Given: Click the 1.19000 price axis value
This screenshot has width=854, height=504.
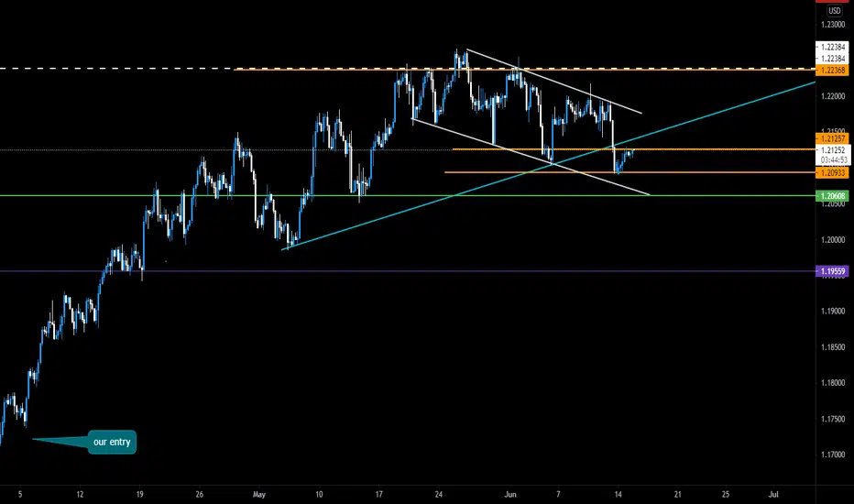Looking at the screenshot, I should pyautogui.click(x=833, y=312).
